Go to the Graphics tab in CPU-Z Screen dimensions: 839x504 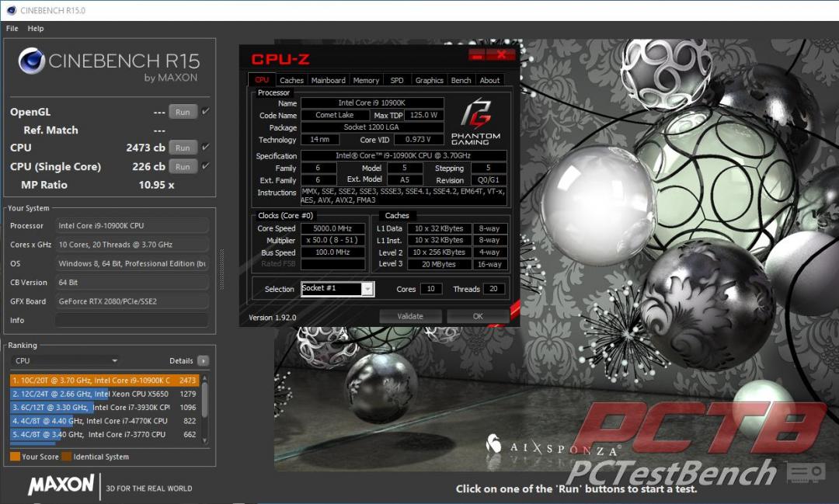(x=430, y=80)
